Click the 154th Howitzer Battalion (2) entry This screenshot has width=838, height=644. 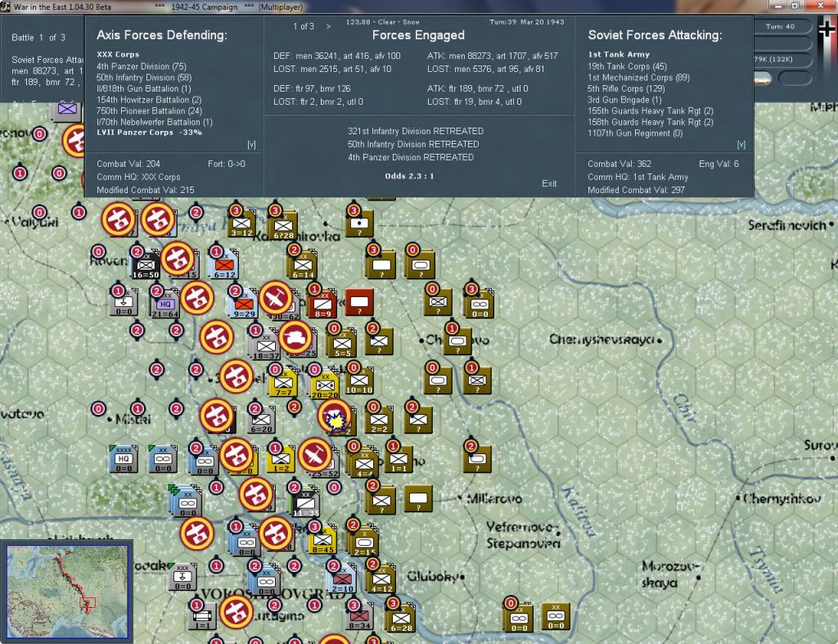point(149,99)
